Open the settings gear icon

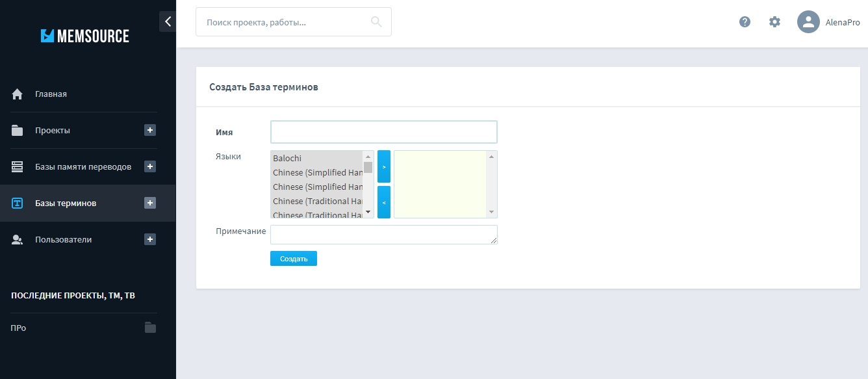pos(774,21)
